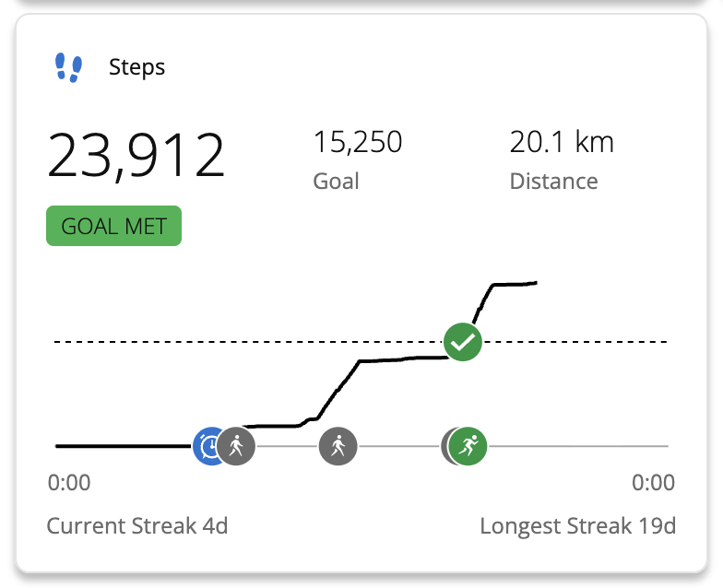Select the 20.1 km distance value

[562, 142]
